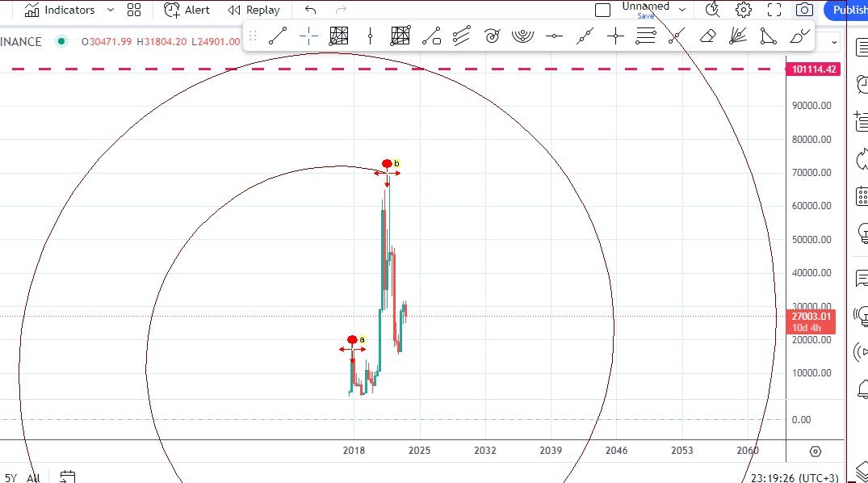Set the 5Y date range
This screenshot has height=483, width=868.
[10, 477]
